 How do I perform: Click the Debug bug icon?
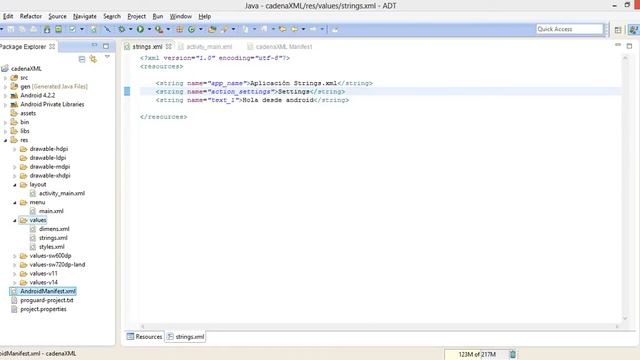pos(122,29)
